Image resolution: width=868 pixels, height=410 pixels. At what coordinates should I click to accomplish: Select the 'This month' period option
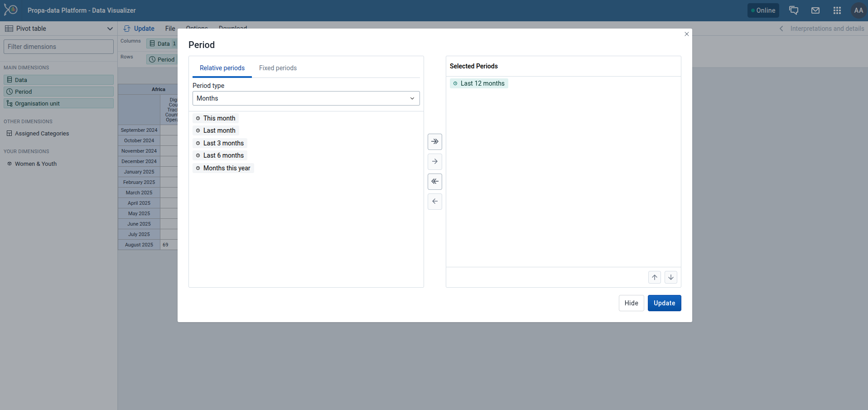[x=219, y=118]
